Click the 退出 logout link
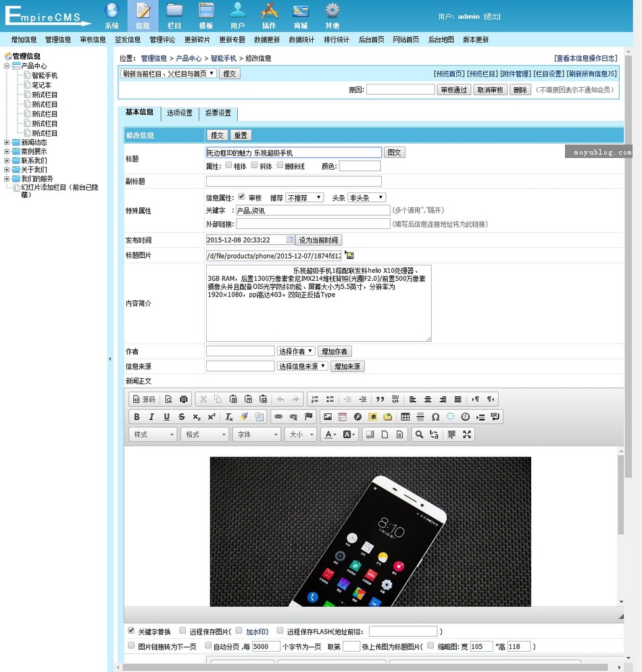 493,17
